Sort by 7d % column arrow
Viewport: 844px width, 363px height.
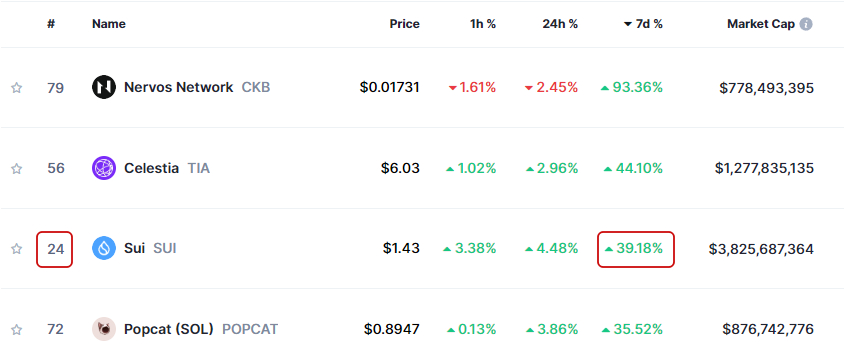point(628,24)
